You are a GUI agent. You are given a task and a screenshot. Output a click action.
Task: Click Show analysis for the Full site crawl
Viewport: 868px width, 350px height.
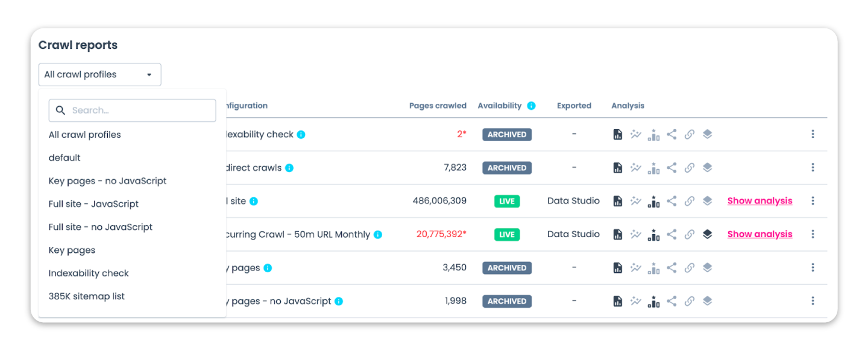click(x=759, y=200)
